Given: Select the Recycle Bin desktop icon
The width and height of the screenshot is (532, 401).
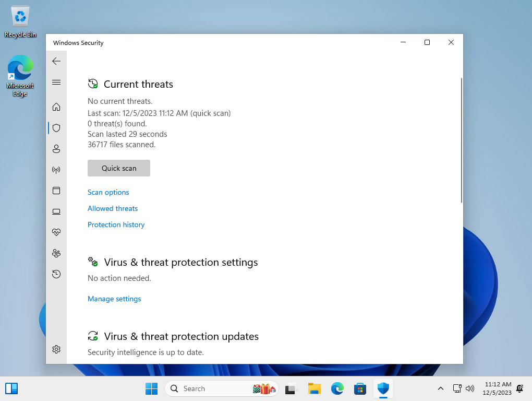Looking at the screenshot, I should [x=20, y=21].
